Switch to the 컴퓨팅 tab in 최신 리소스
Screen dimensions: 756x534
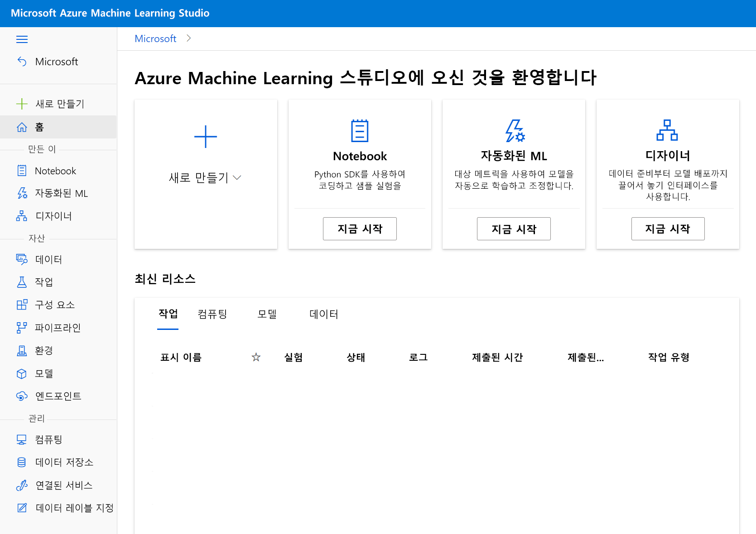[x=212, y=314]
